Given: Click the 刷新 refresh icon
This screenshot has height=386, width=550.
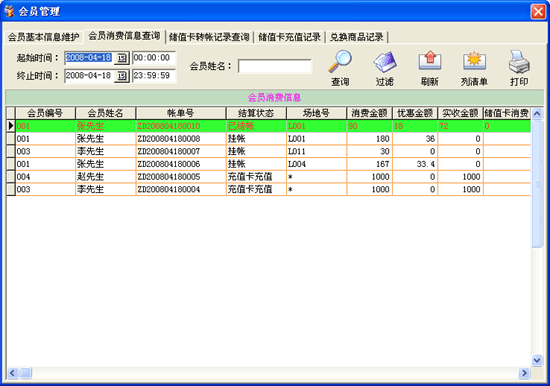Looking at the screenshot, I should [x=430, y=61].
